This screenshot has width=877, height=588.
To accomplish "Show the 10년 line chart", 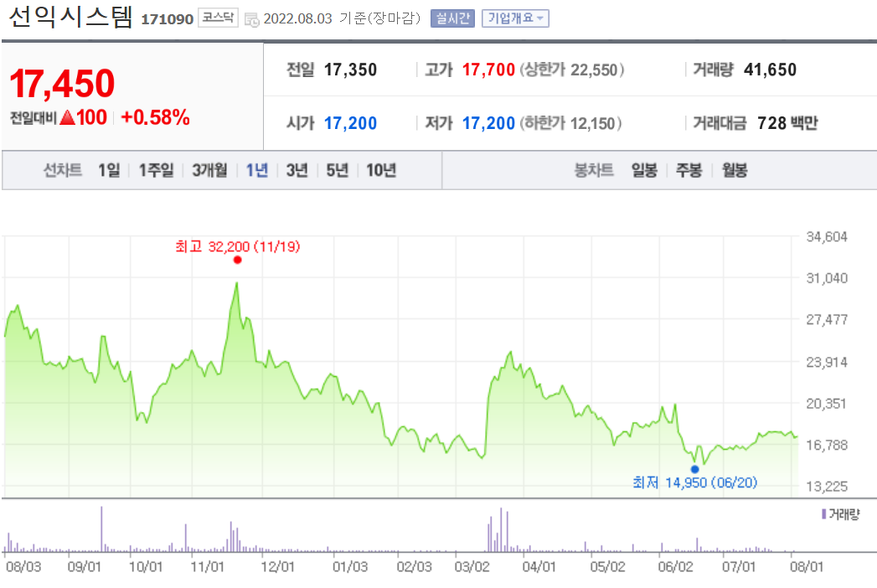I will pos(381,170).
